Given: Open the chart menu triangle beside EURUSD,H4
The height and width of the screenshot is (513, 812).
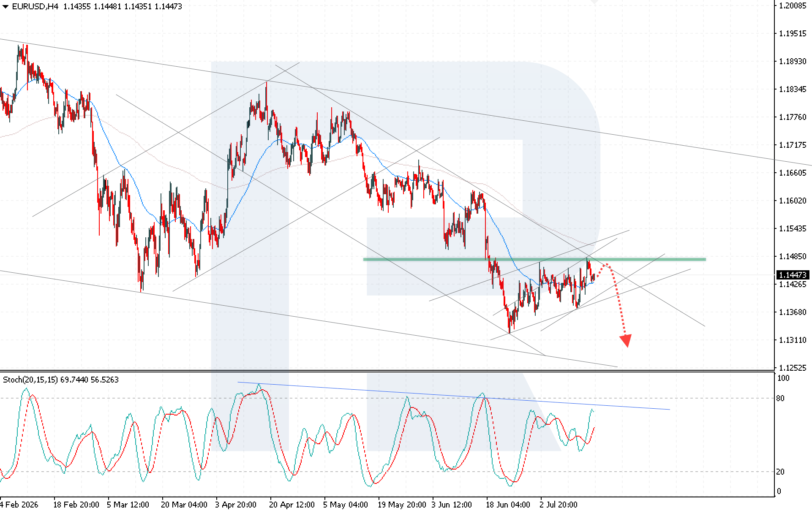Looking at the screenshot, I should click(x=5, y=7).
